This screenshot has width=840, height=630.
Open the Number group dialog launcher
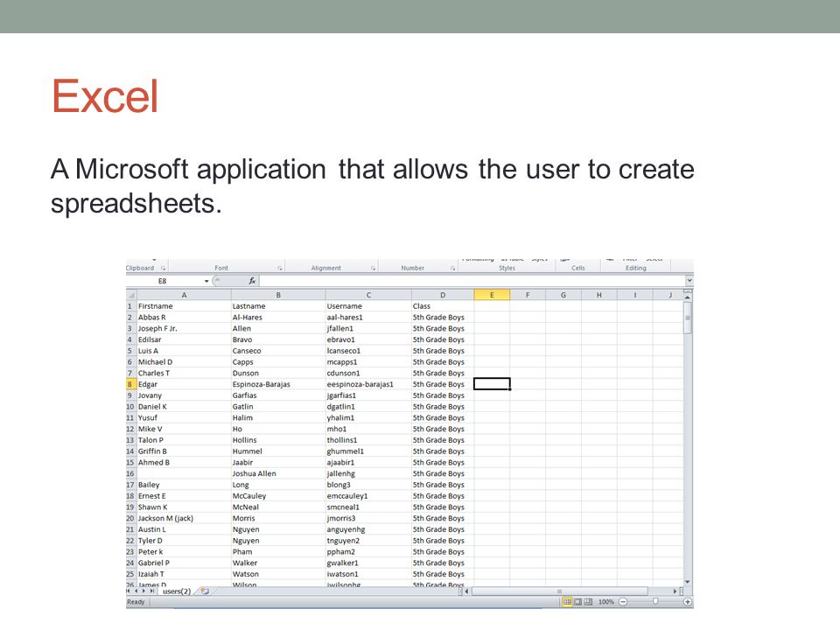(452, 269)
